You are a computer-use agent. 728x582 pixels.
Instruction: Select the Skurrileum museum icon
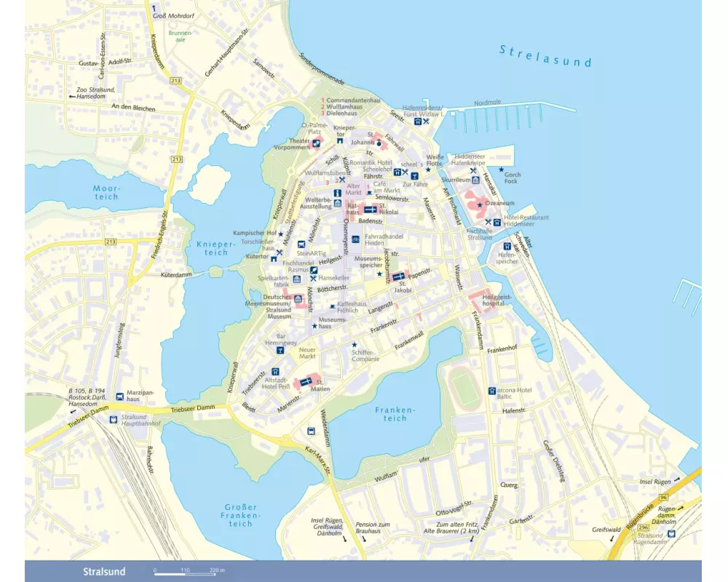(x=475, y=180)
